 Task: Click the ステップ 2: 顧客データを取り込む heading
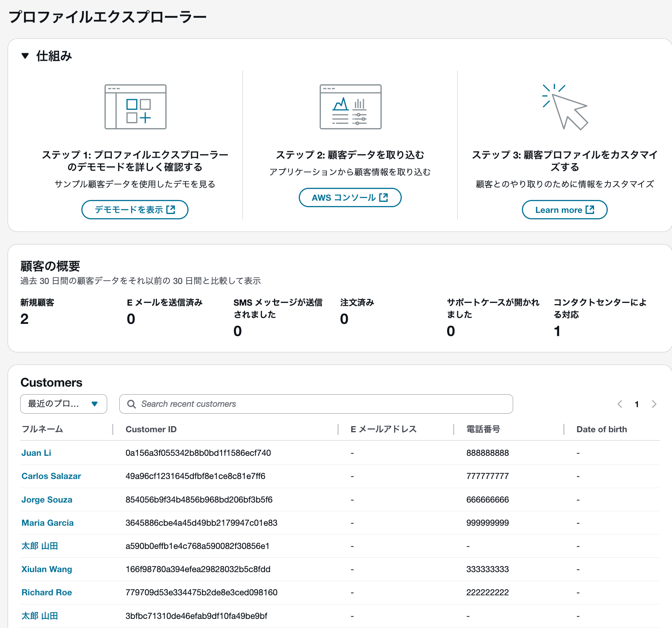[x=350, y=155]
